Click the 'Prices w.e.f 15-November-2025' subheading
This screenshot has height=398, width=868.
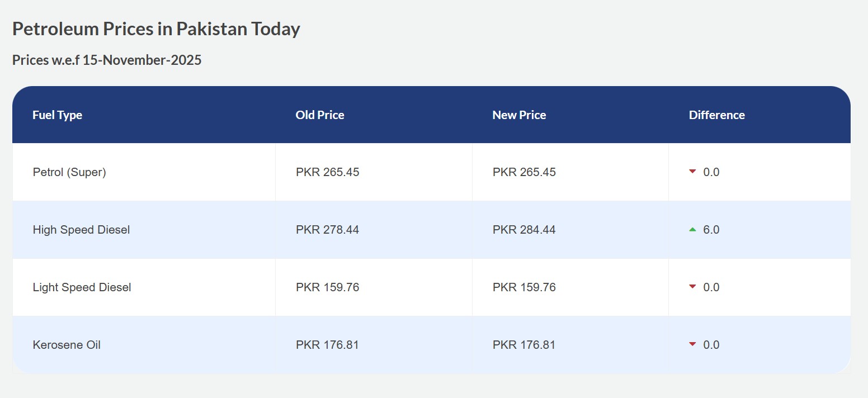[x=107, y=60]
